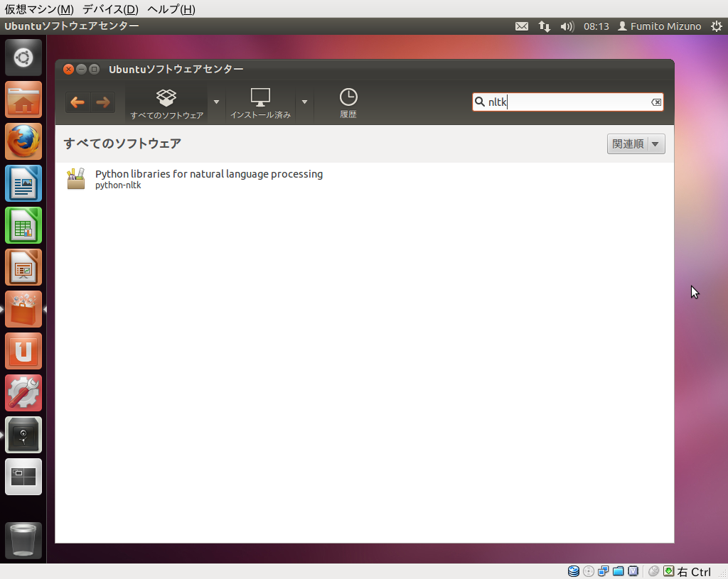Close the Ubuntu Software Center window
The image size is (728, 579).
point(69,69)
